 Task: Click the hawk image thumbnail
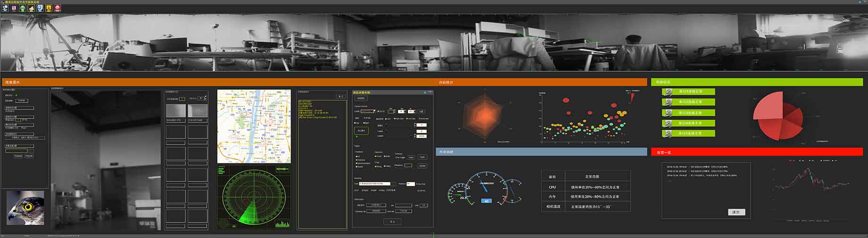point(25,208)
